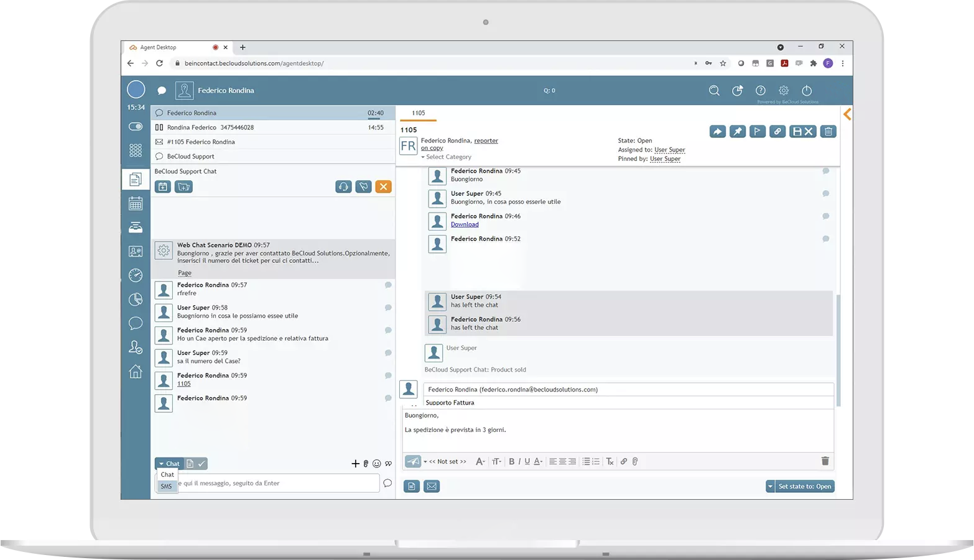Toggle bold formatting in the reply editor

click(511, 462)
